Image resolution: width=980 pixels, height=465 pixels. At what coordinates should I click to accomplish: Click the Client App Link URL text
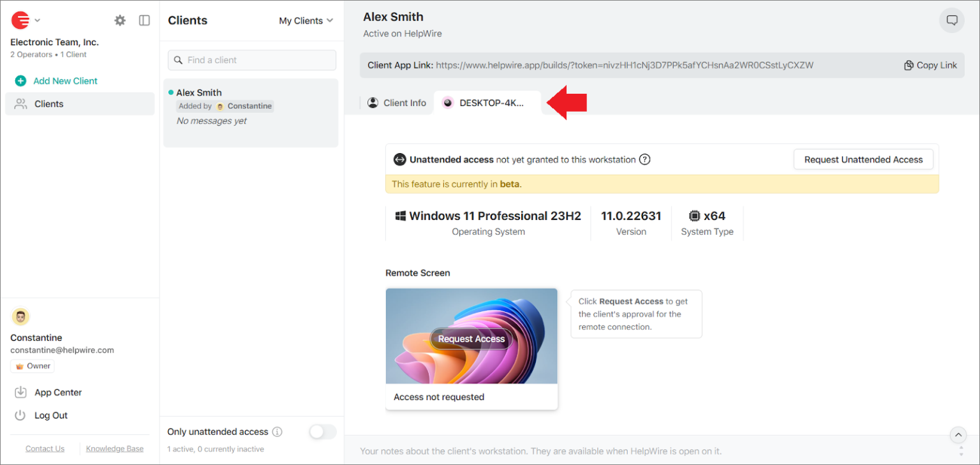(x=625, y=65)
